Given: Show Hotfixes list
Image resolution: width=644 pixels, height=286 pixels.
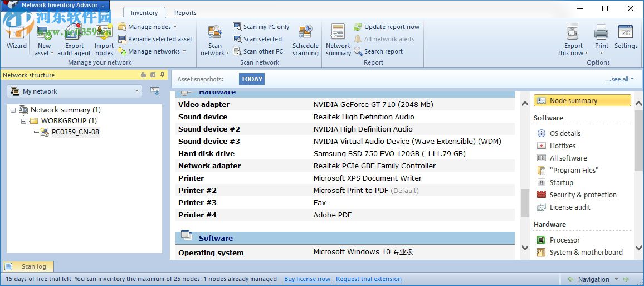Looking at the screenshot, I should click(x=557, y=146).
